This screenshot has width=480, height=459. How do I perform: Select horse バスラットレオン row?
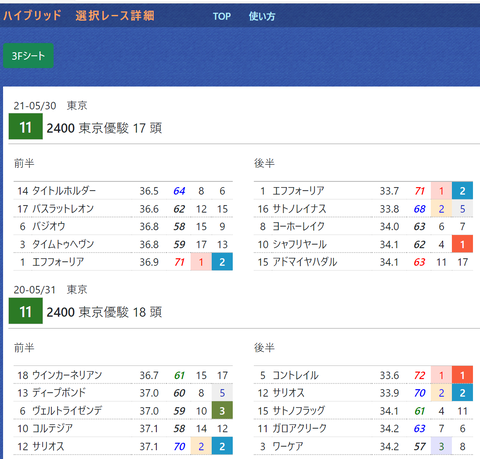pyautogui.click(x=123, y=209)
